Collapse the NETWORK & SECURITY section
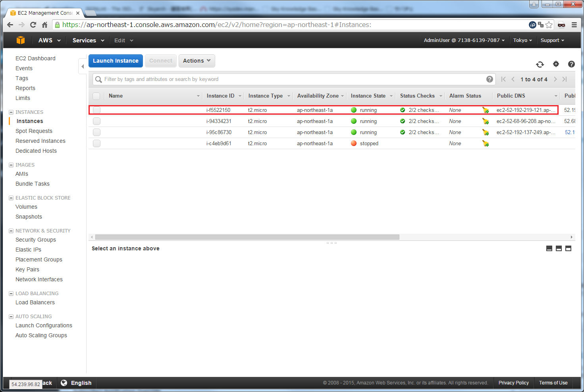 point(11,231)
